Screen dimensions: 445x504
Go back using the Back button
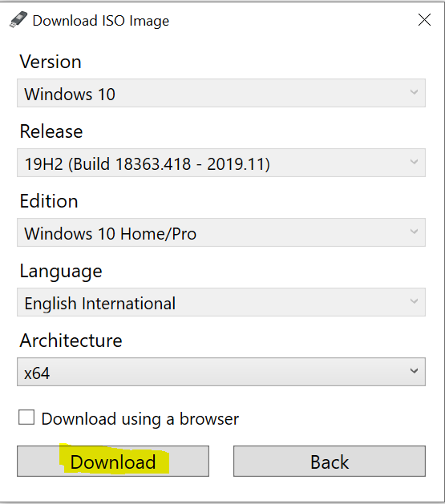(330, 461)
